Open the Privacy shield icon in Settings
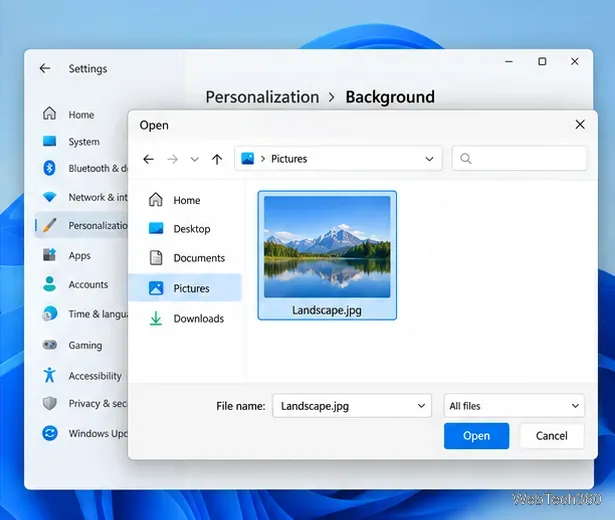This screenshot has width=615, height=520. point(49,403)
